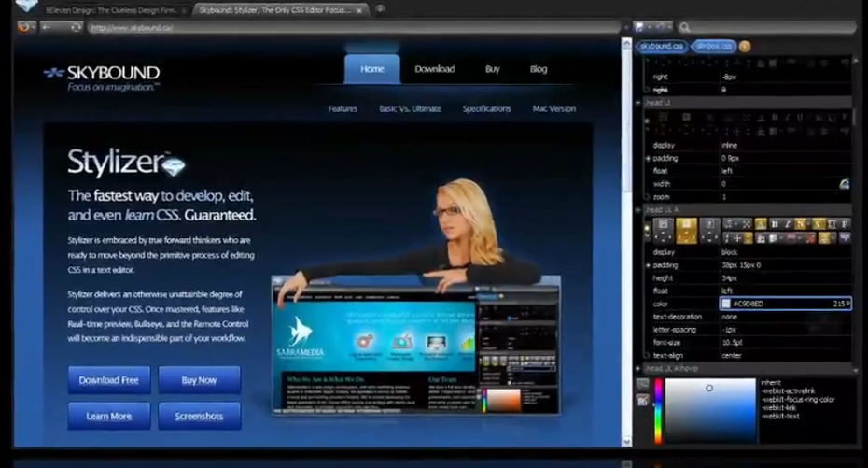The image size is (868, 468).
Task: Click the reload page icon
Action: point(76,26)
